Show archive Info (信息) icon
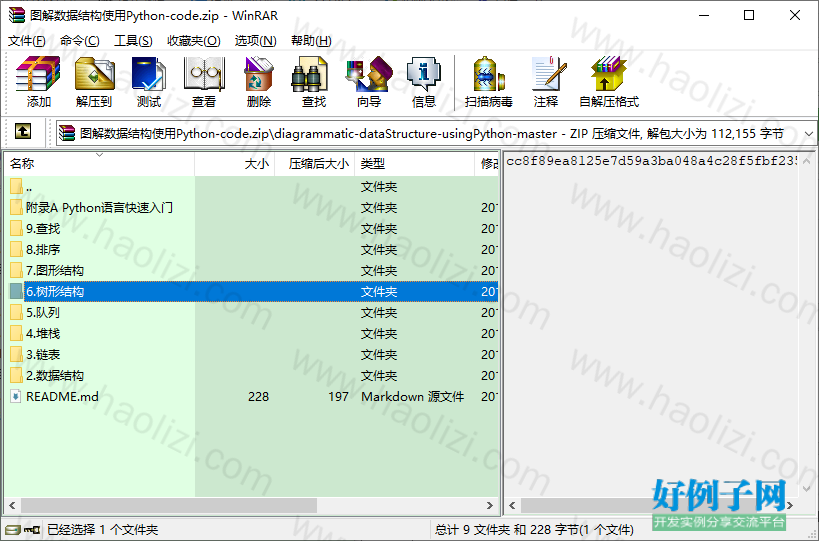The height and width of the screenshot is (541, 819). coord(424,74)
